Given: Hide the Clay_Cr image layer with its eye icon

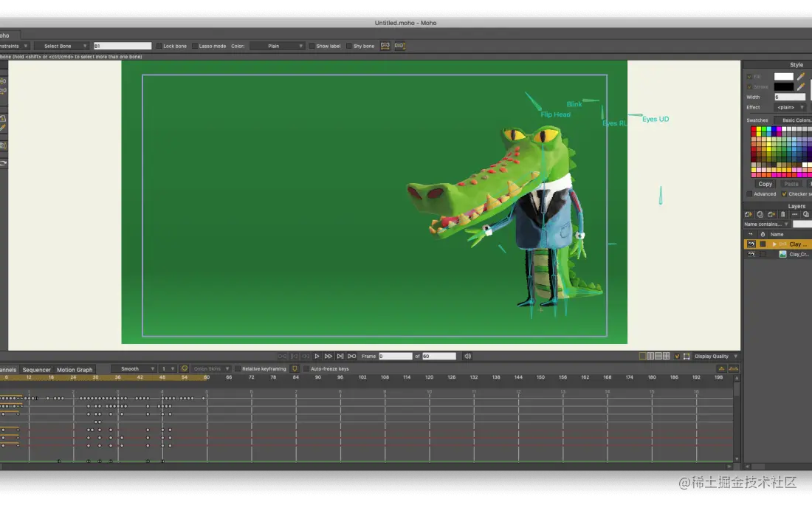Looking at the screenshot, I should (x=751, y=254).
